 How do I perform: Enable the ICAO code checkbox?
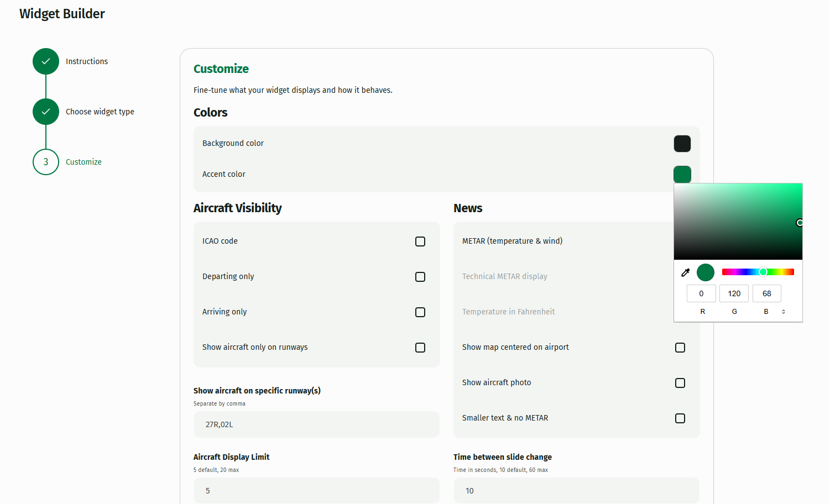(420, 242)
